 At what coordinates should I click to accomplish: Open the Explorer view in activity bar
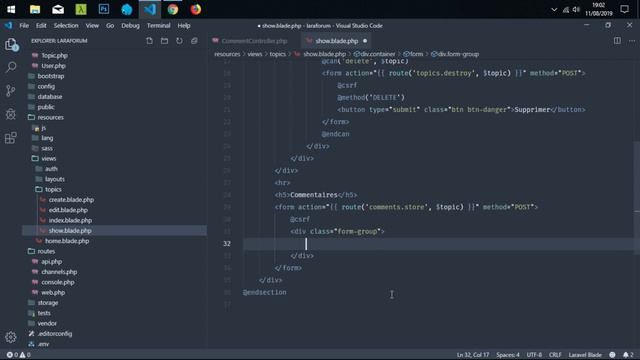coord(11,44)
